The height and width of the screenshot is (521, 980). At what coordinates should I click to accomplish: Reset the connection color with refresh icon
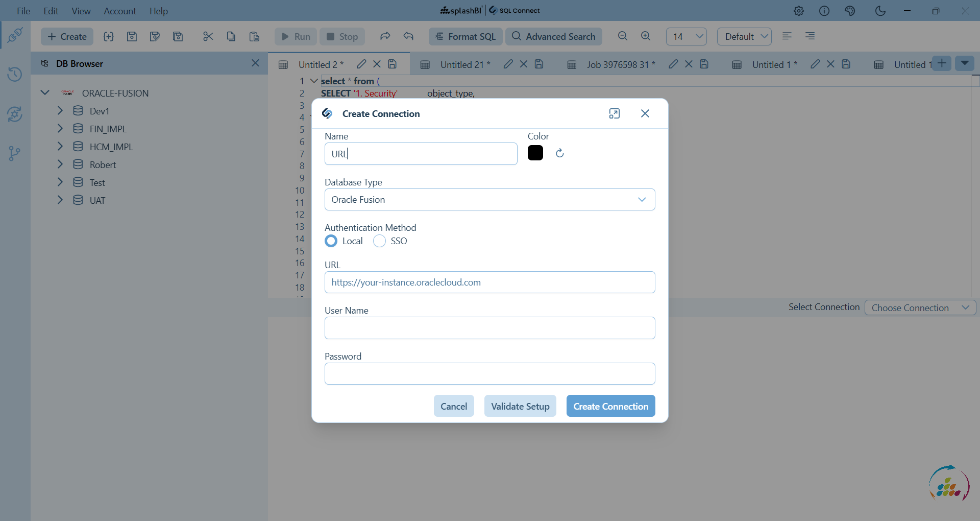pos(560,153)
